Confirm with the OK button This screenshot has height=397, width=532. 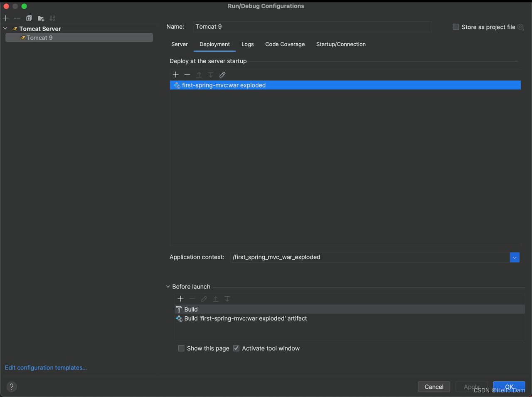(x=509, y=387)
